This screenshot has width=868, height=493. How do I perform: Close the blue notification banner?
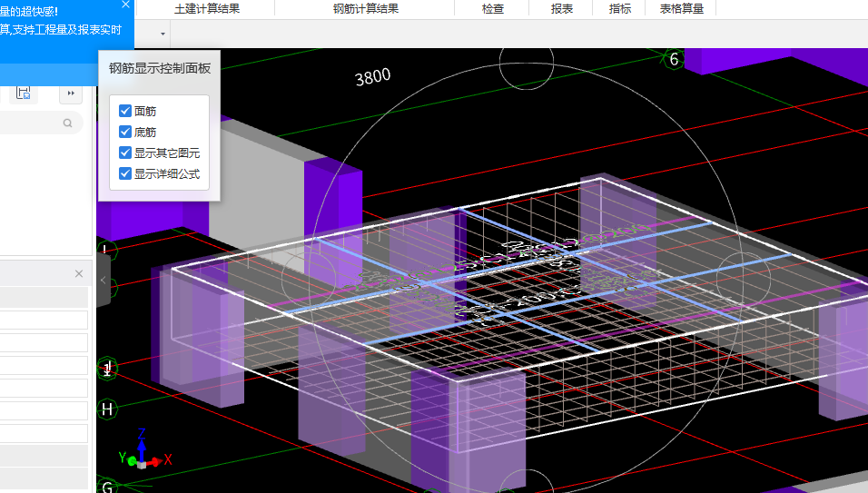[x=125, y=5]
